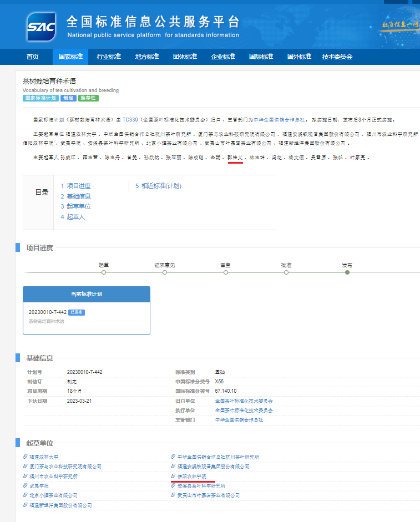The height and width of the screenshot is (522, 420).
Task: Click link icon beside 福建农林大学
Action: [26, 457]
